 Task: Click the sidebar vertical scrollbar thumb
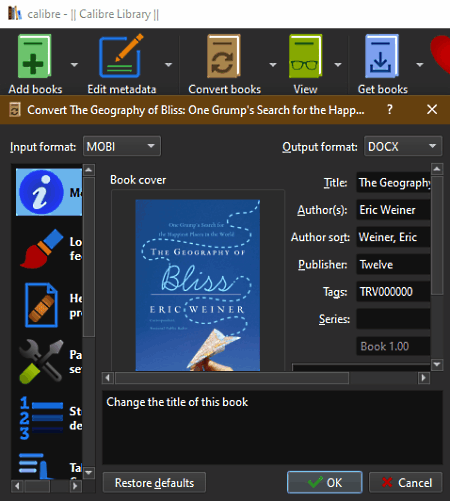[x=89, y=257]
